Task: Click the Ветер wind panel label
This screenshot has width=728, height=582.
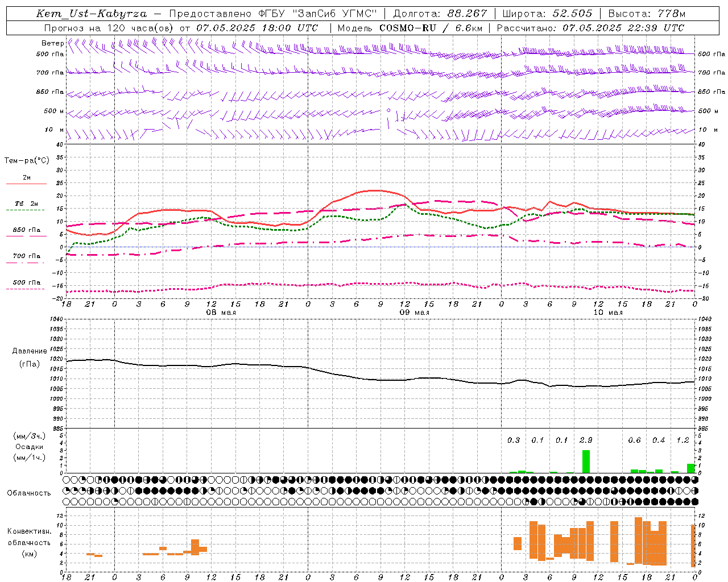Action: [x=52, y=43]
